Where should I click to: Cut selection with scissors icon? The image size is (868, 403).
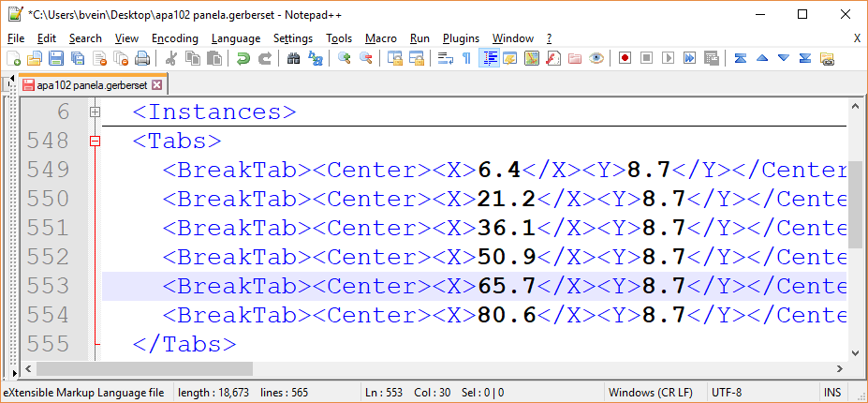pyautogui.click(x=171, y=58)
